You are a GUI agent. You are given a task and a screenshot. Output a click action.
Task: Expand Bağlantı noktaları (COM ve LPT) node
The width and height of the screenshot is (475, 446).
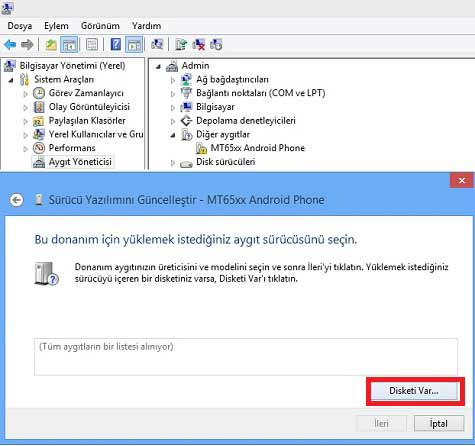[x=173, y=94]
